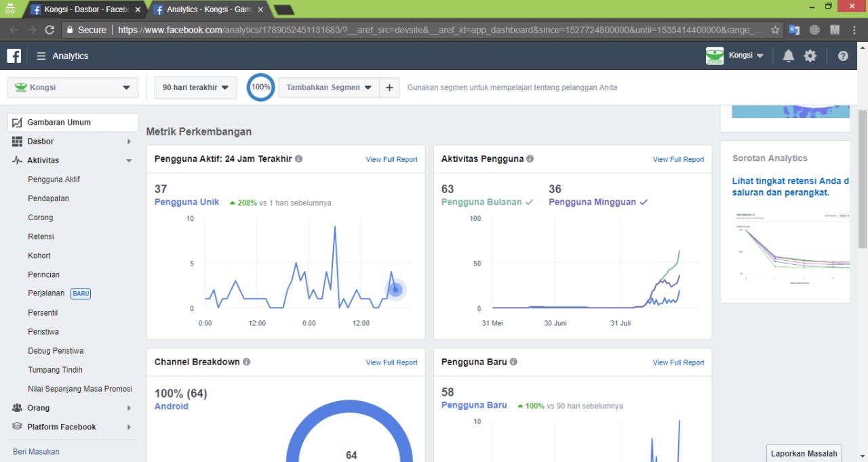Open the retention highlight link in Sorotan Analytics

pyautogui.click(x=791, y=186)
